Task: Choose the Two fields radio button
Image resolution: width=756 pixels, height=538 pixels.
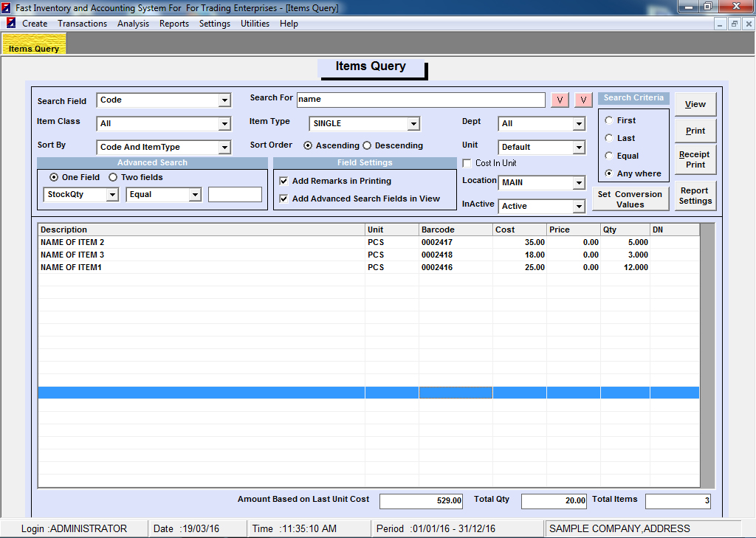Action: 113,177
